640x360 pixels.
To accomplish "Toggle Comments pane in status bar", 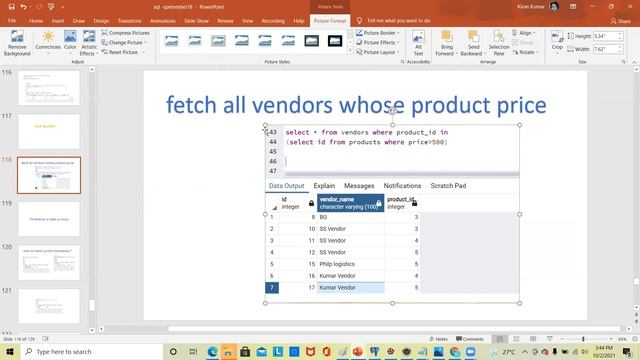I will coord(470,339).
